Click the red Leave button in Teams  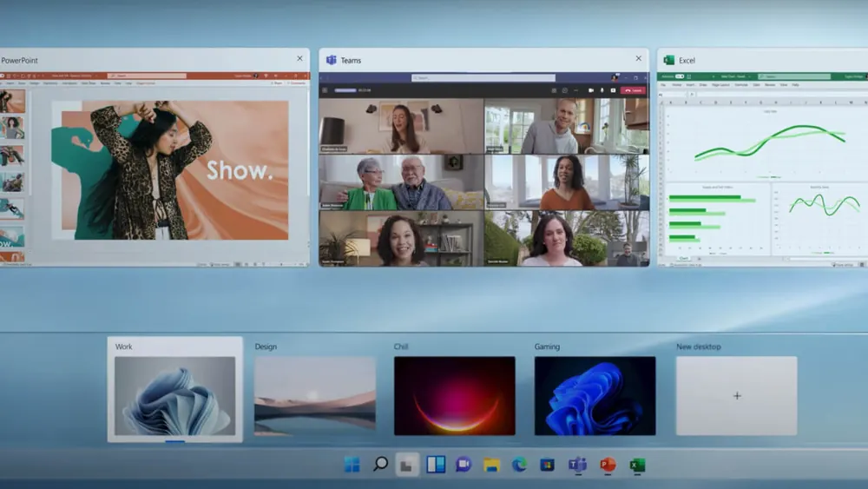pos(633,90)
